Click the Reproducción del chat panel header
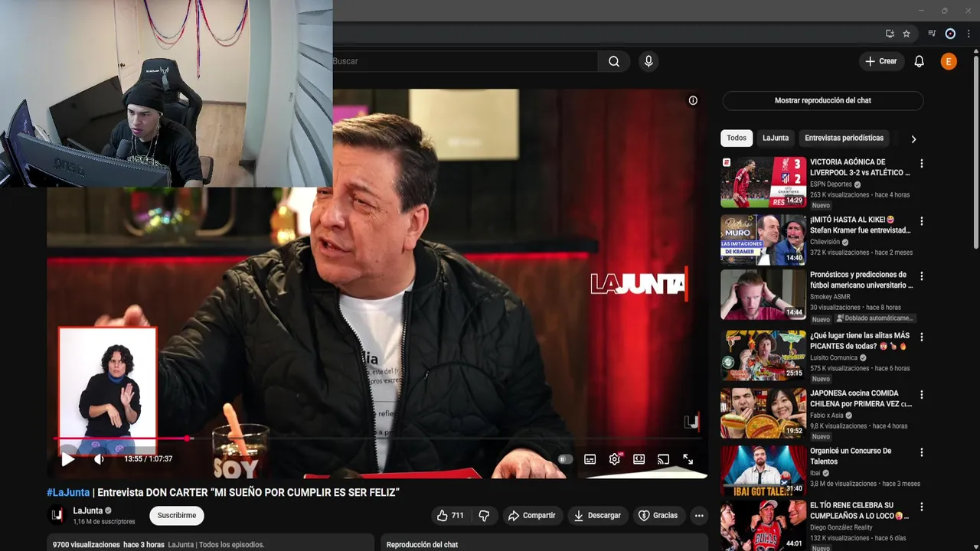Screen dimensions: 980x551 point(544,544)
